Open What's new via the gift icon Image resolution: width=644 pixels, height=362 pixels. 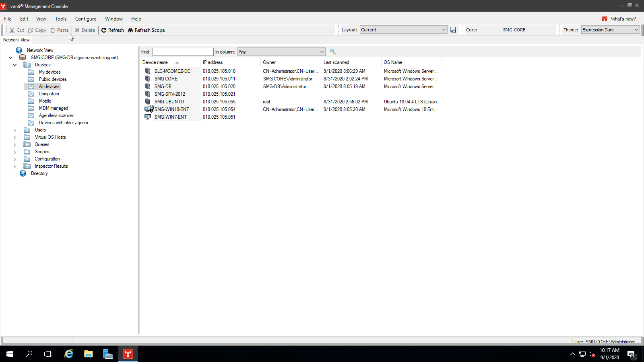[x=604, y=19]
